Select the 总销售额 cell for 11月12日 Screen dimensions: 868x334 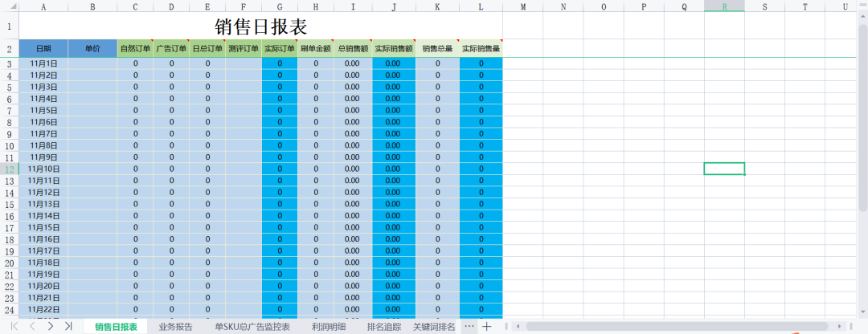point(353,192)
